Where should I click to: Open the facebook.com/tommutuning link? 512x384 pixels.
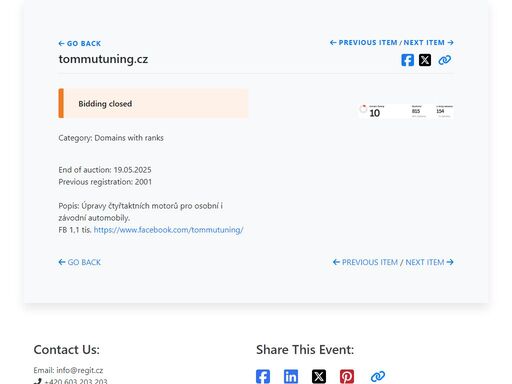click(168, 230)
